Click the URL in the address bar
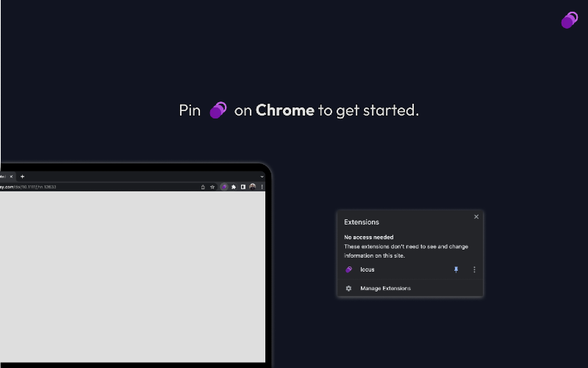This screenshot has height=368, width=588. coord(28,187)
